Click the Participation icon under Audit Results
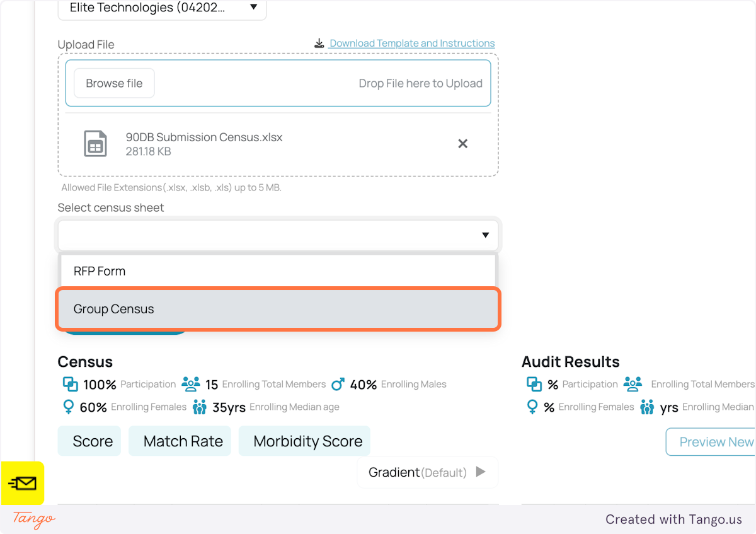Screen dimensions: 756x534 click(x=534, y=383)
